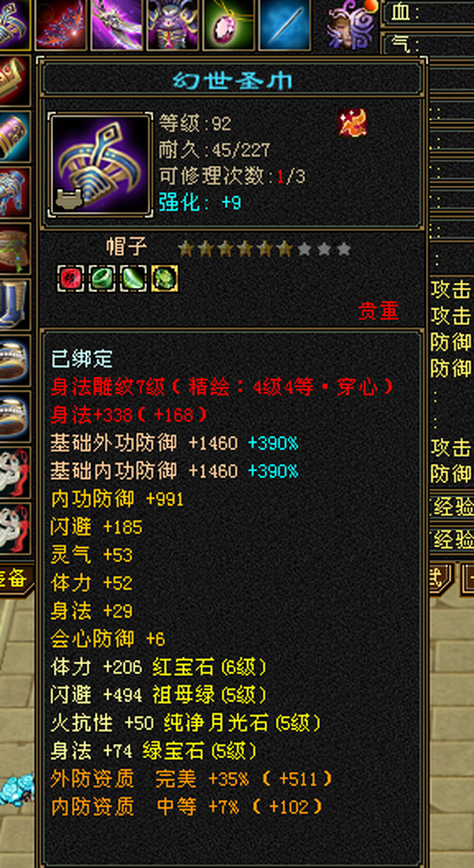Click the red ruby gem socket
The height and width of the screenshot is (868, 474).
click(x=71, y=278)
